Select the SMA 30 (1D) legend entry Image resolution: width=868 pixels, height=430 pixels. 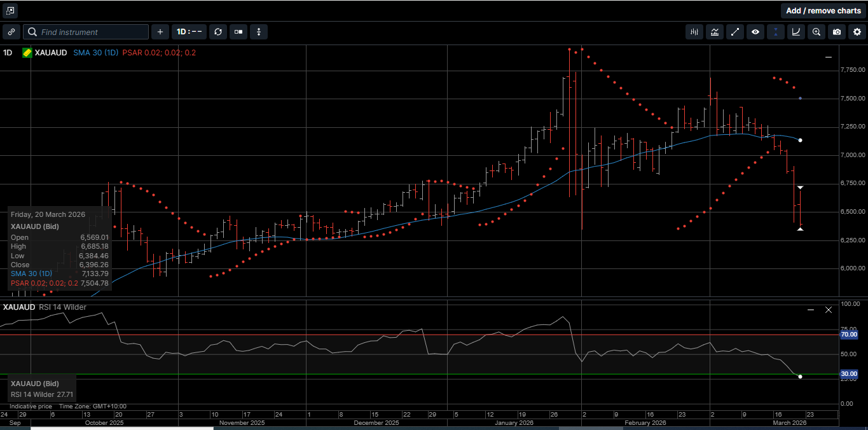(x=95, y=53)
